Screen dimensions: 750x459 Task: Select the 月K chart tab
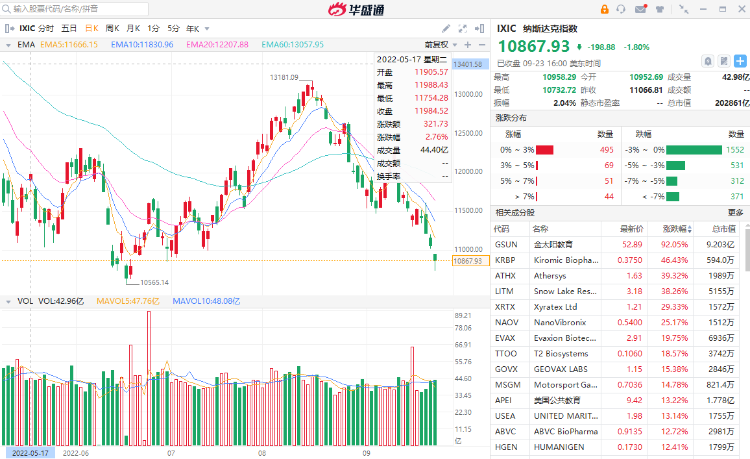click(133, 29)
